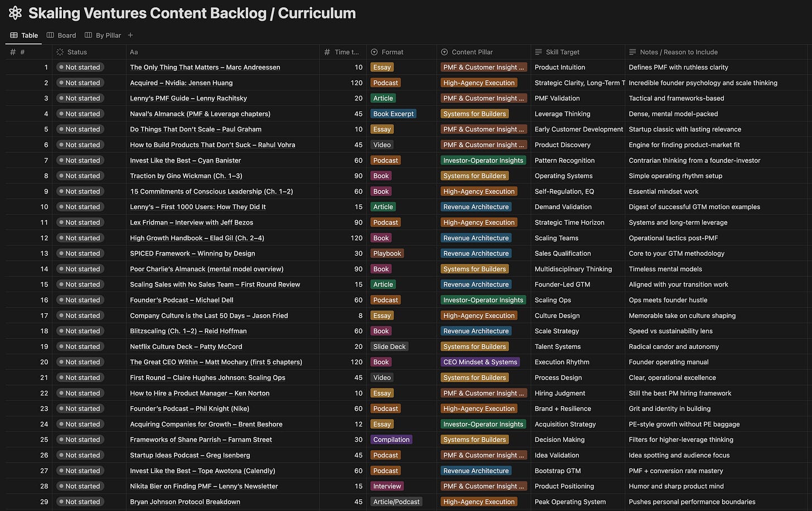
Task: Click the Essay tag in row 1
Action: 382,67
